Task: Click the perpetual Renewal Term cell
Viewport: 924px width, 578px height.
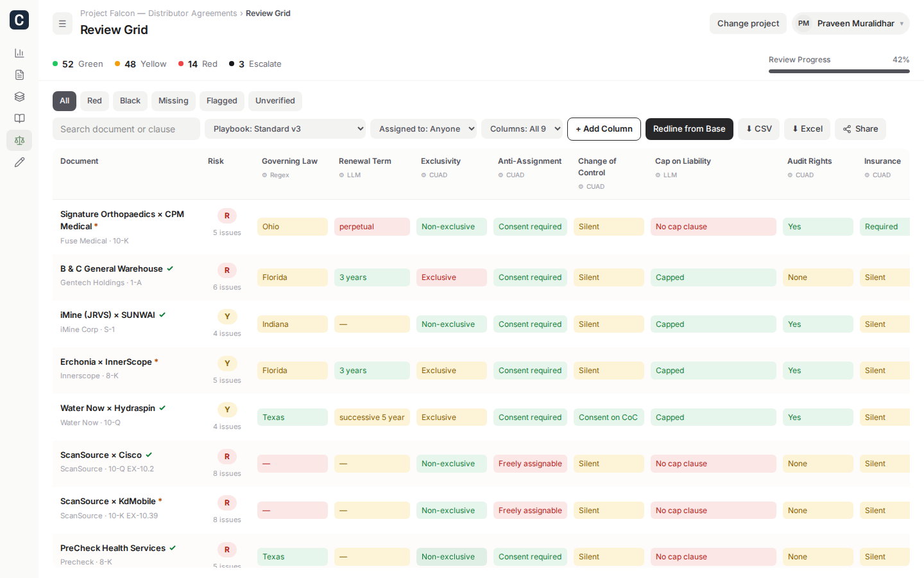Action: 372,227
